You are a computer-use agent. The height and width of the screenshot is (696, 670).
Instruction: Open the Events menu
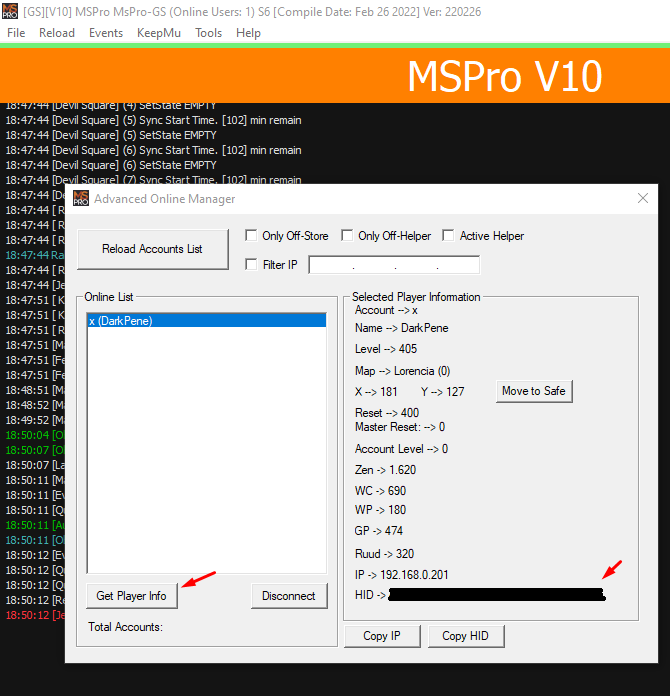click(106, 33)
